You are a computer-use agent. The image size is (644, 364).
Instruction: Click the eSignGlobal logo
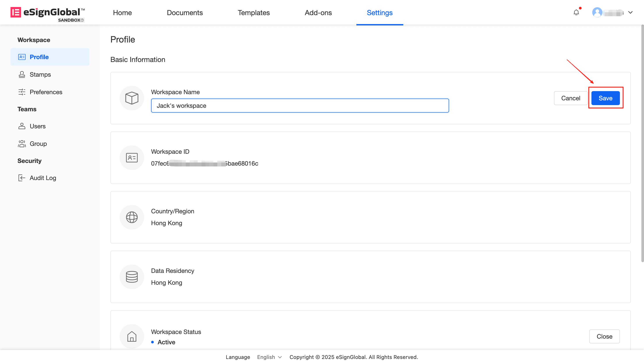(48, 12)
